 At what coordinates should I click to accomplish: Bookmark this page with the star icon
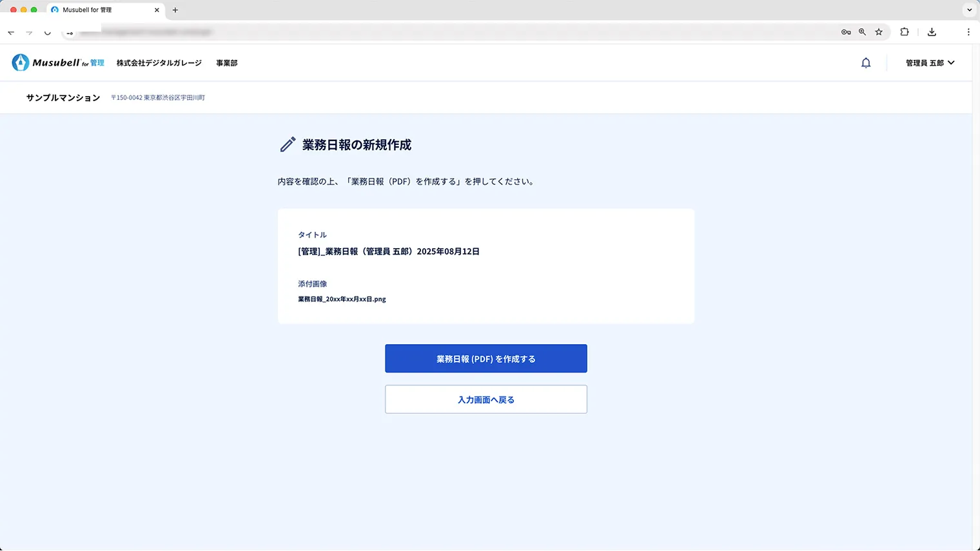point(879,32)
